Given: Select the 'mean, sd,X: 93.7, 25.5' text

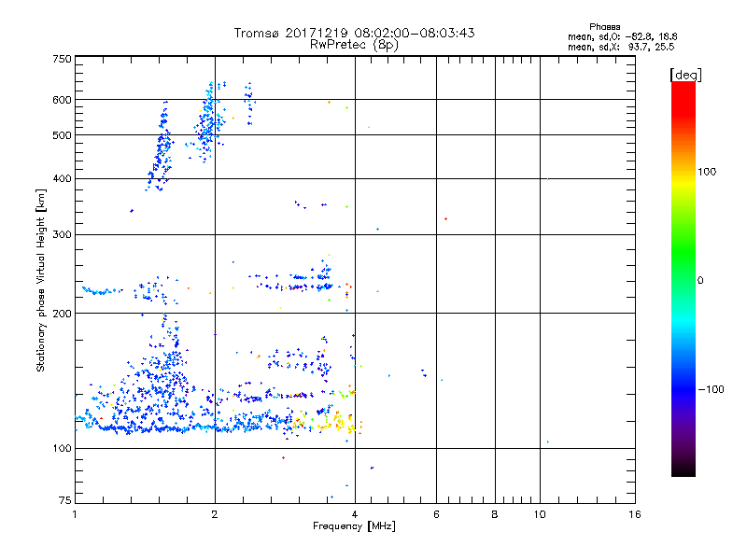Looking at the screenshot, I should click(621, 47).
